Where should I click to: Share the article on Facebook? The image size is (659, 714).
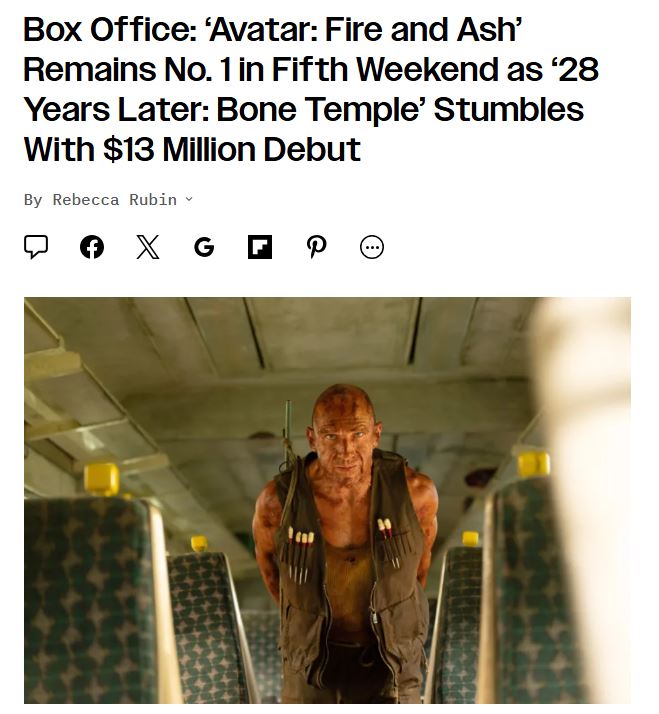point(92,247)
